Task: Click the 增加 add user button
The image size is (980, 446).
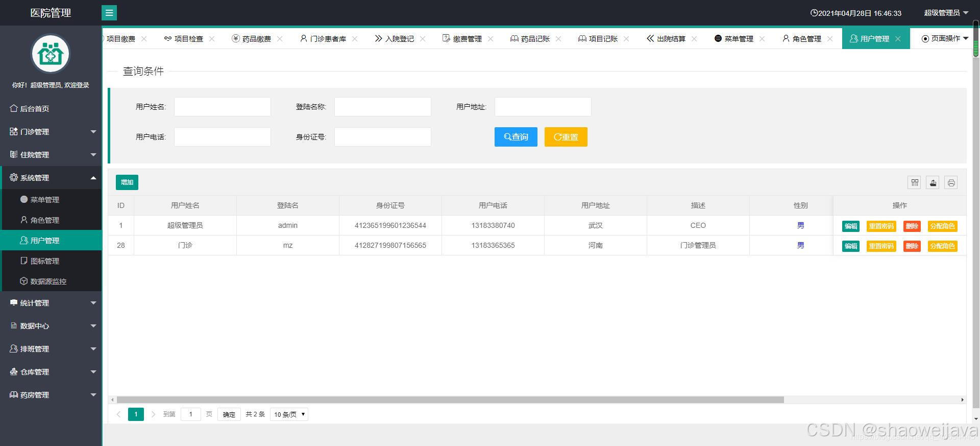Action: [127, 182]
